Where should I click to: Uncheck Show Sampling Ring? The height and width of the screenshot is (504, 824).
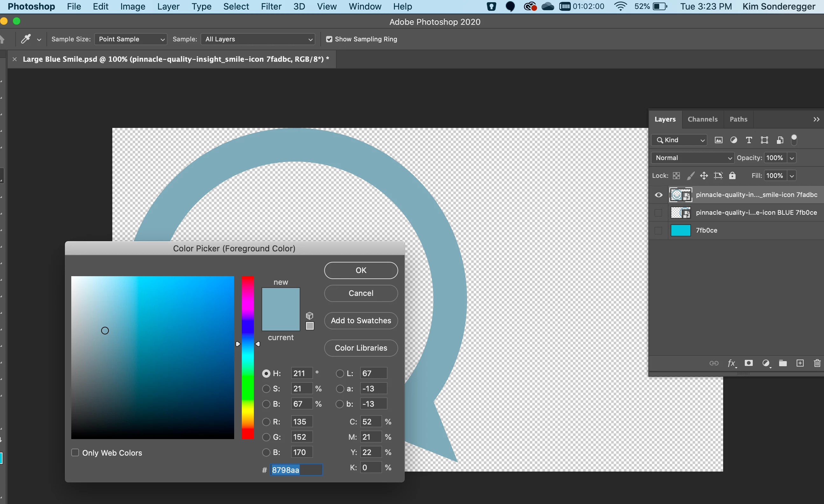(329, 39)
